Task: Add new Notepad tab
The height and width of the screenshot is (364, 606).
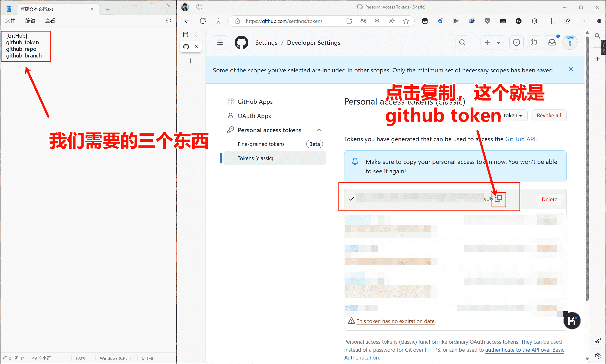Action: click(108, 9)
